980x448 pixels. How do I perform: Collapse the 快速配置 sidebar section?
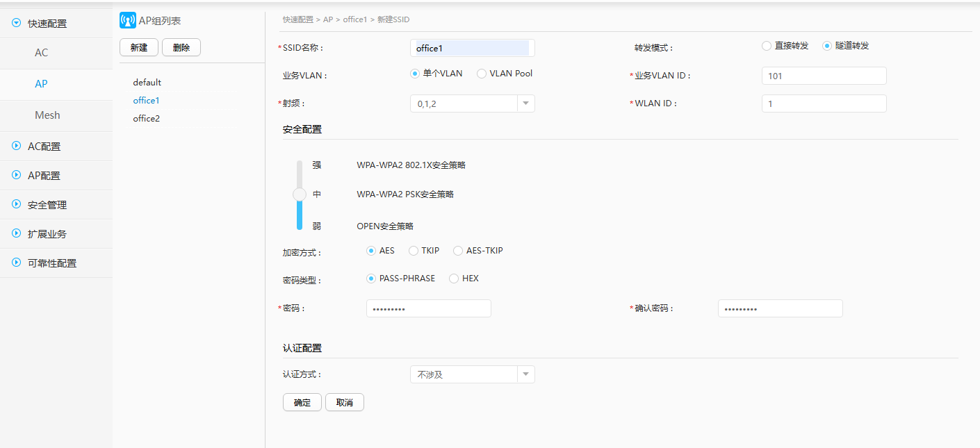pyautogui.click(x=16, y=23)
